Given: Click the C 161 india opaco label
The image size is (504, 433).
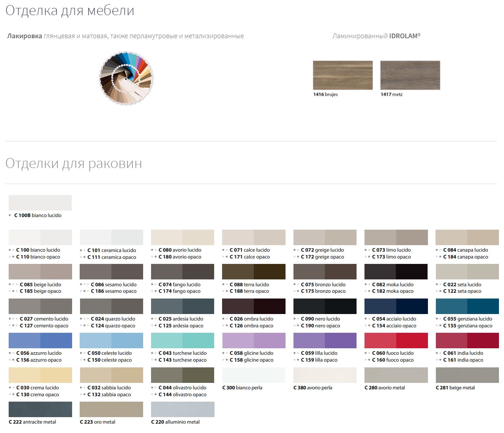Looking at the screenshot, I should click(463, 360).
